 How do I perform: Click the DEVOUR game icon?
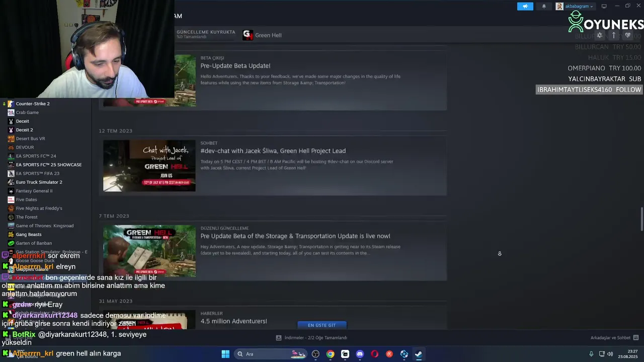pos(11,147)
